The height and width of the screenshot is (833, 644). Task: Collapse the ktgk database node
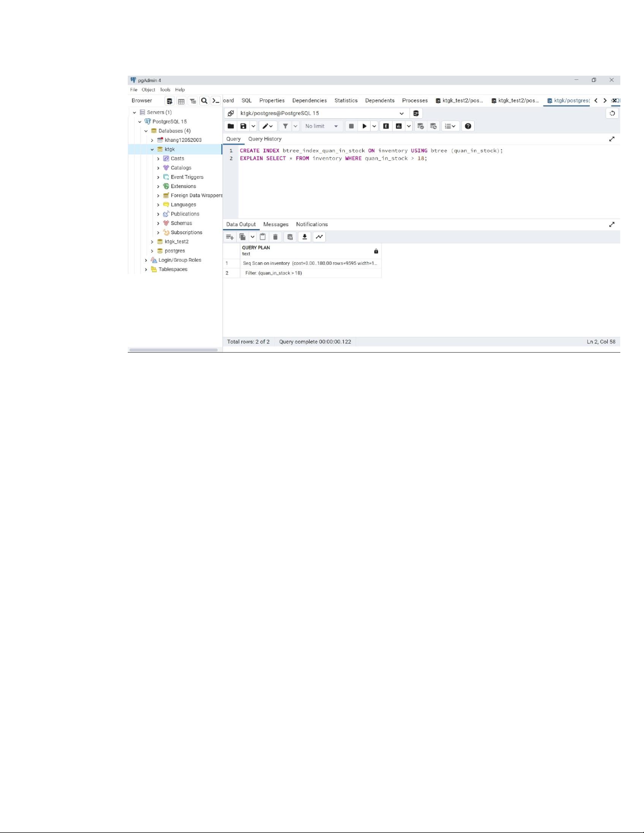pyautogui.click(x=152, y=149)
